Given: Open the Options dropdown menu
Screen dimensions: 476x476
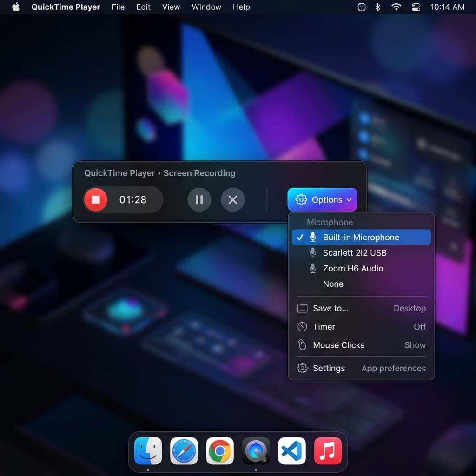Looking at the screenshot, I should (x=323, y=199).
